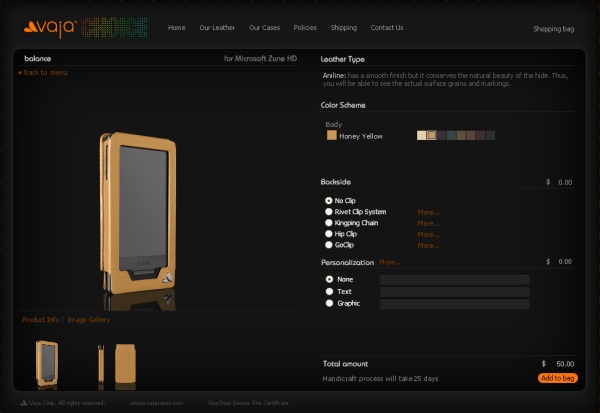The image size is (600, 413).
Task: Open the Policies page
Action: pyautogui.click(x=305, y=28)
